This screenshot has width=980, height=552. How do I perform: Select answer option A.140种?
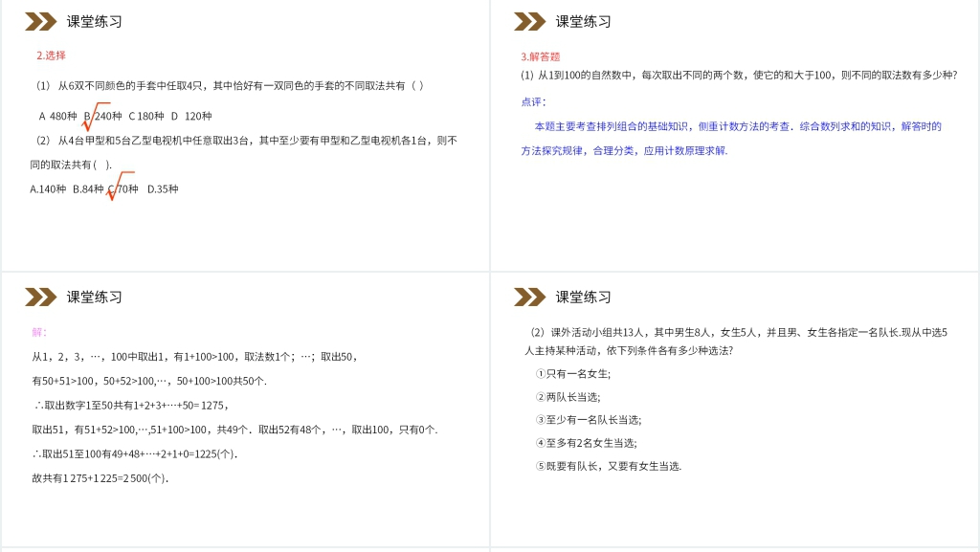pos(48,189)
